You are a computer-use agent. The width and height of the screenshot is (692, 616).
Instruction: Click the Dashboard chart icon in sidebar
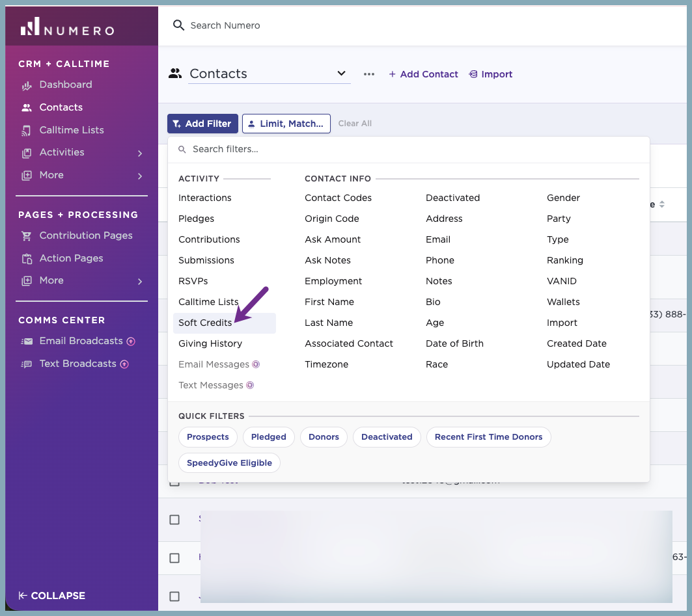27,85
